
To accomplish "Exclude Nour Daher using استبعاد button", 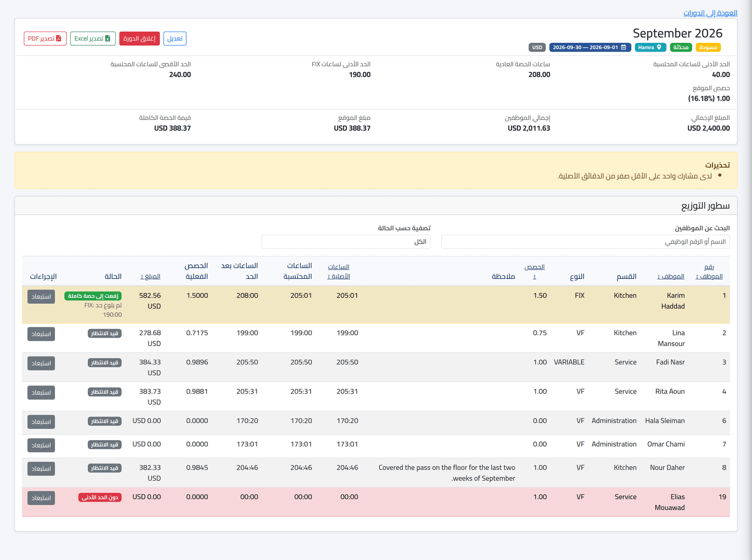I will (41, 469).
